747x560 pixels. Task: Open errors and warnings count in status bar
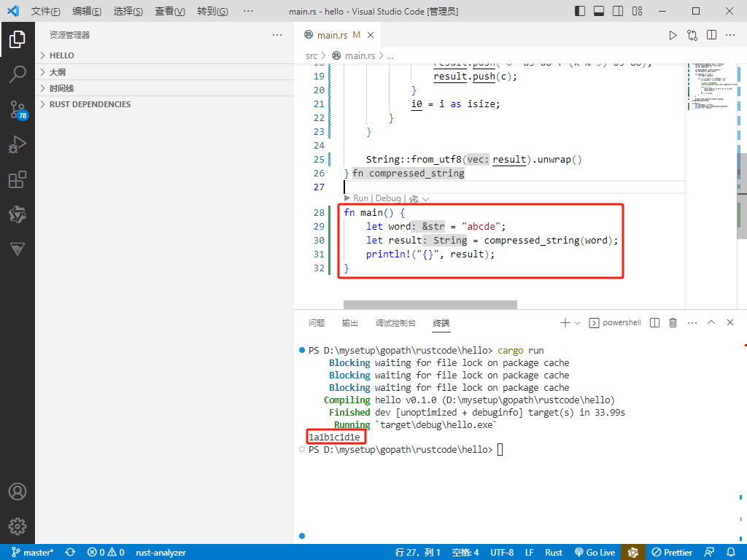[x=106, y=553]
